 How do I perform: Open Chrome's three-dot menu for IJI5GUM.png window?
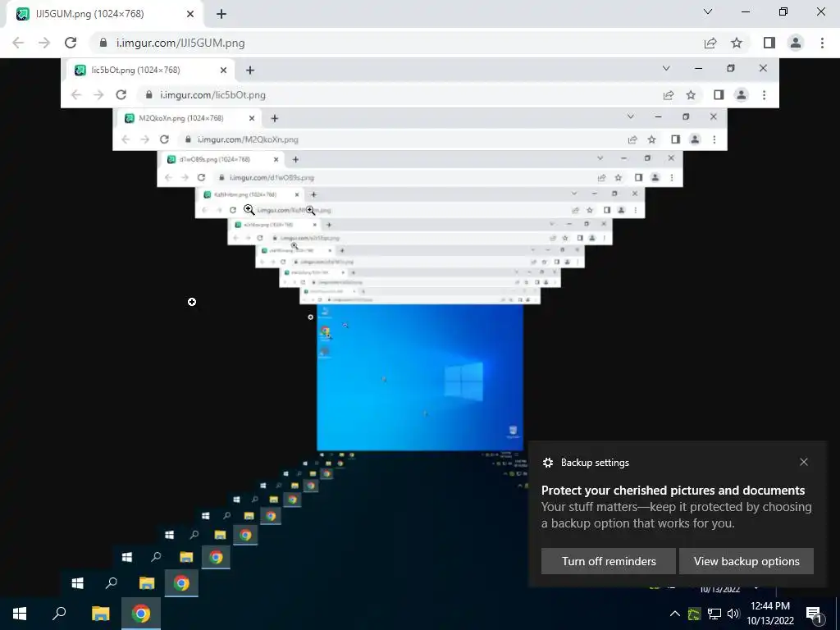pos(822,43)
